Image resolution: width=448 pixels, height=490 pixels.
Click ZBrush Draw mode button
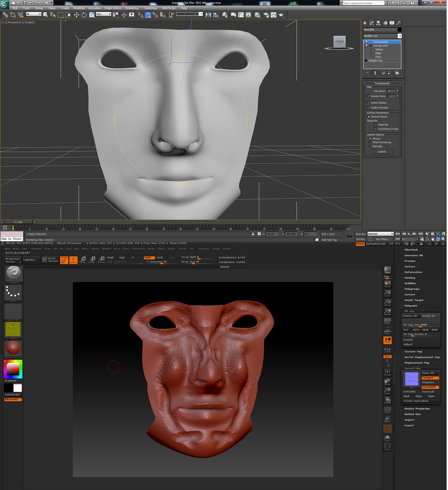tap(73, 260)
